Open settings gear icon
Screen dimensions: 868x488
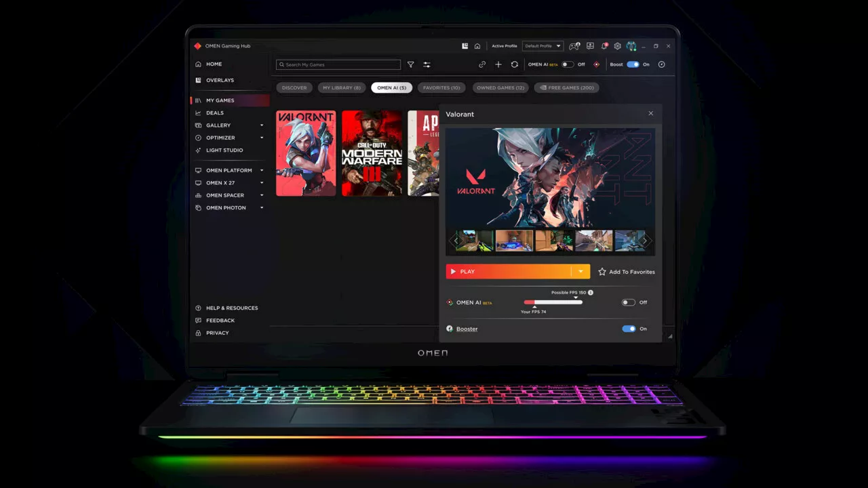coord(617,46)
